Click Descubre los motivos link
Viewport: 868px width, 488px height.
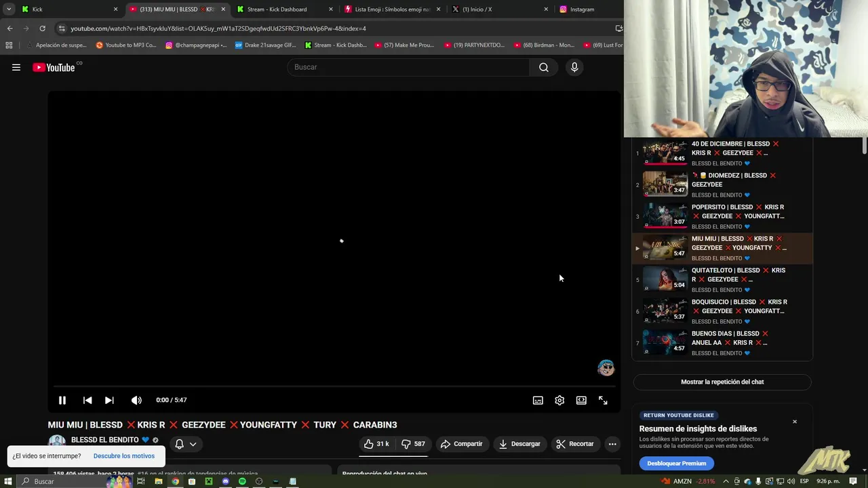pos(124,456)
